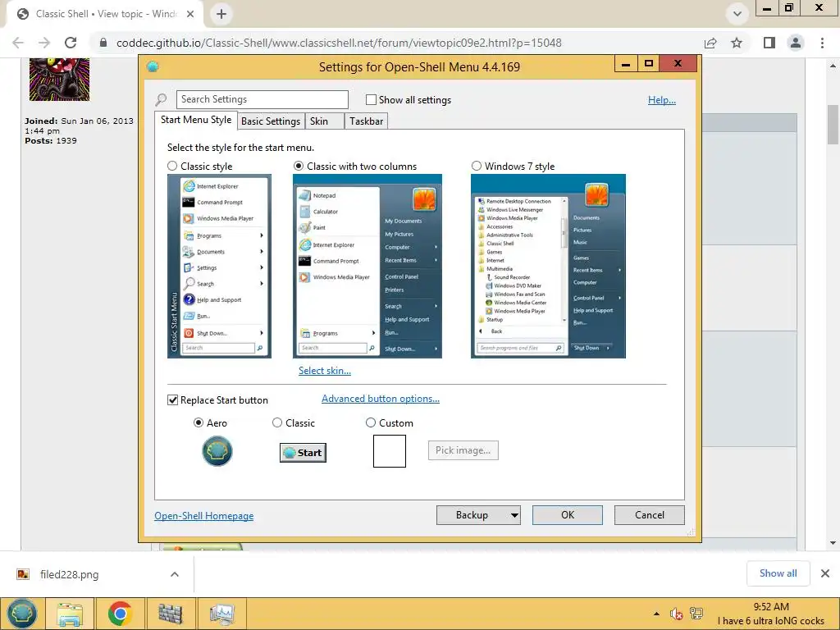
Task: Click the Pick image button
Action: point(463,450)
